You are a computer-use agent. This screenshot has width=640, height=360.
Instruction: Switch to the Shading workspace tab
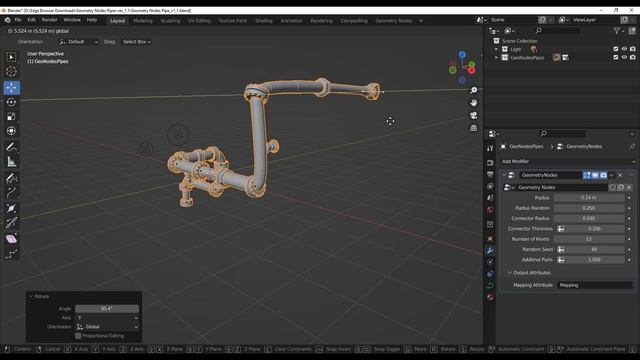(264, 21)
